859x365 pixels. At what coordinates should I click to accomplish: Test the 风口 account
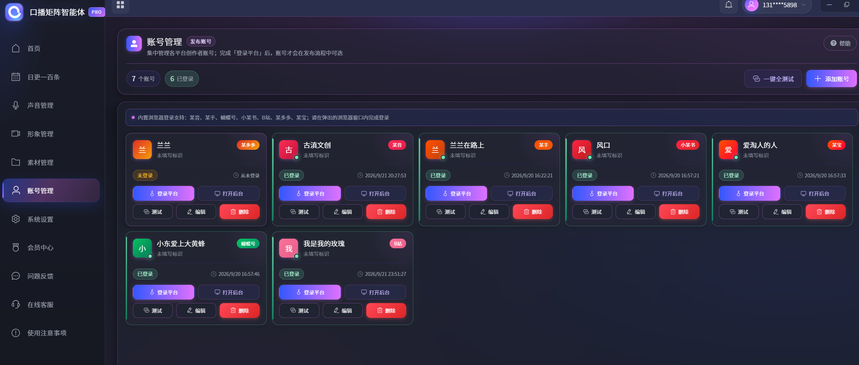[x=592, y=212]
